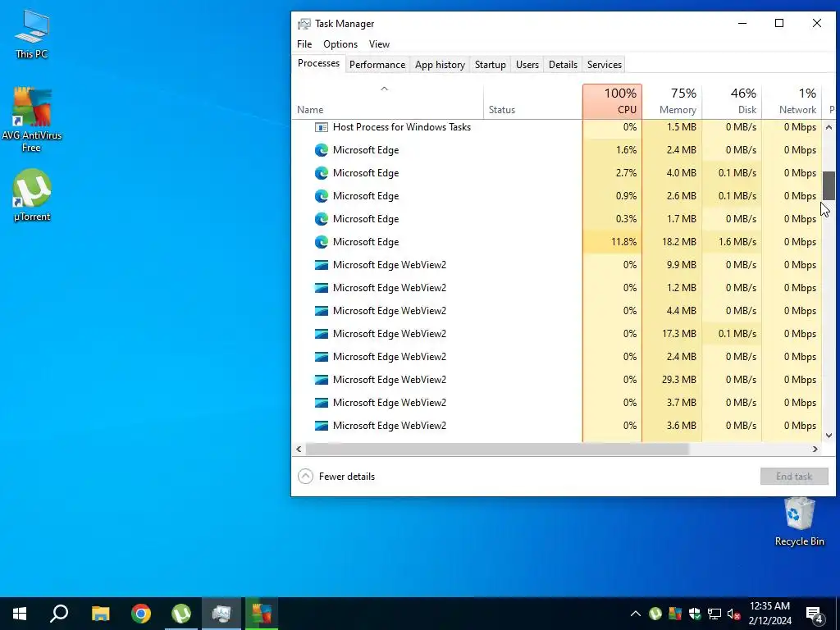Image resolution: width=840 pixels, height=630 pixels.
Task: Open µTorrent desktop shortcut
Action: 32,195
